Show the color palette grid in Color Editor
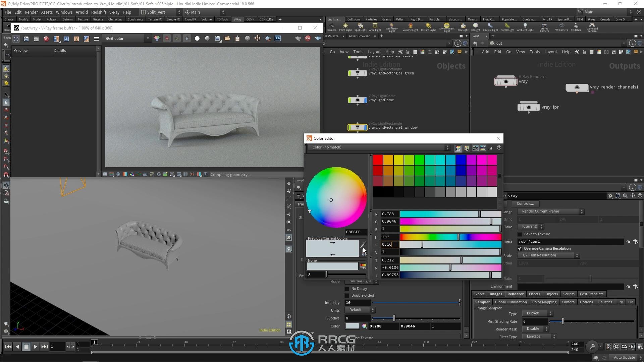The height and width of the screenshot is (362, 644). (x=458, y=148)
